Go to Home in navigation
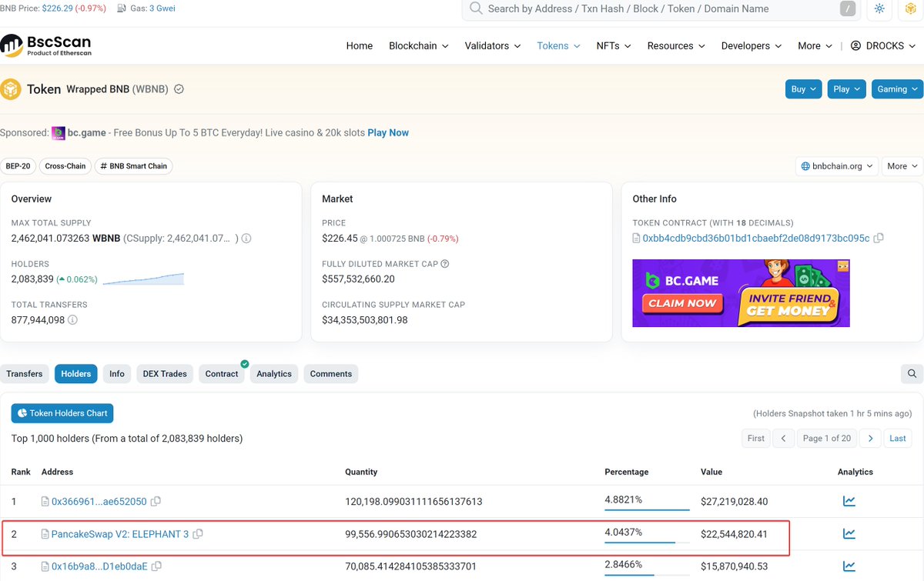 coord(360,46)
